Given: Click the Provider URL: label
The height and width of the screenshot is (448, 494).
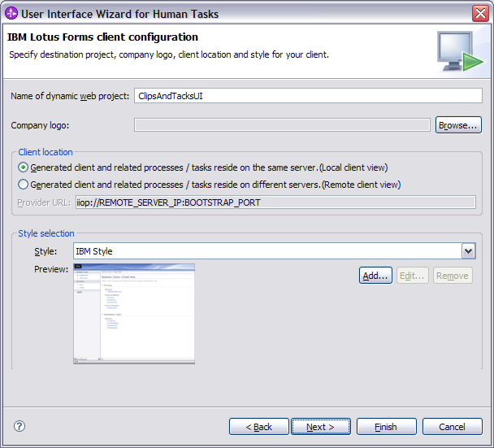Looking at the screenshot, I should (44, 202).
